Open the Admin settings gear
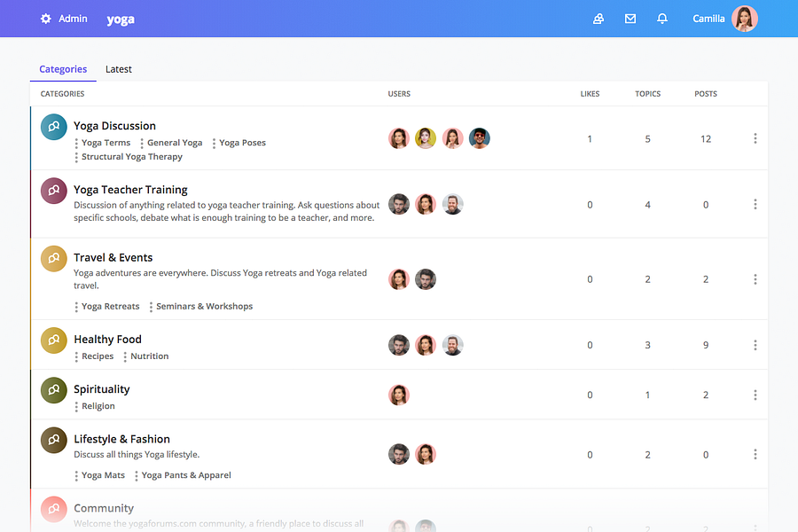This screenshot has height=532, width=798. (x=46, y=19)
